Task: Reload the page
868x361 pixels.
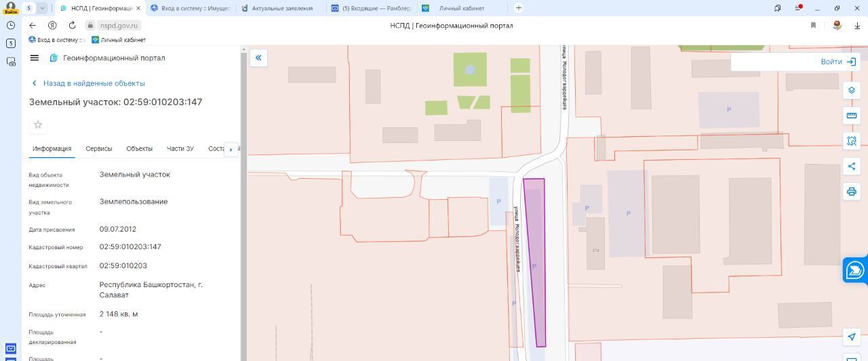Action: [x=72, y=25]
